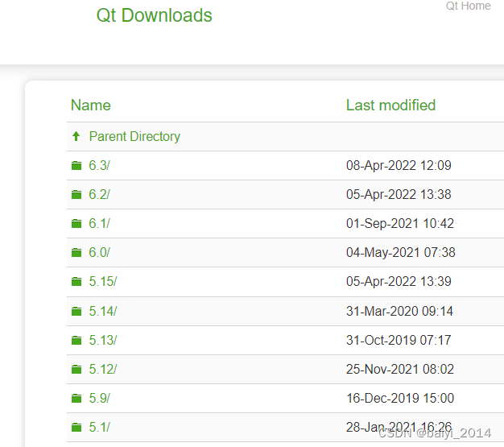The height and width of the screenshot is (447, 504).
Task: Click the folder icon for 6.0/
Action: (x=76, y=252)
